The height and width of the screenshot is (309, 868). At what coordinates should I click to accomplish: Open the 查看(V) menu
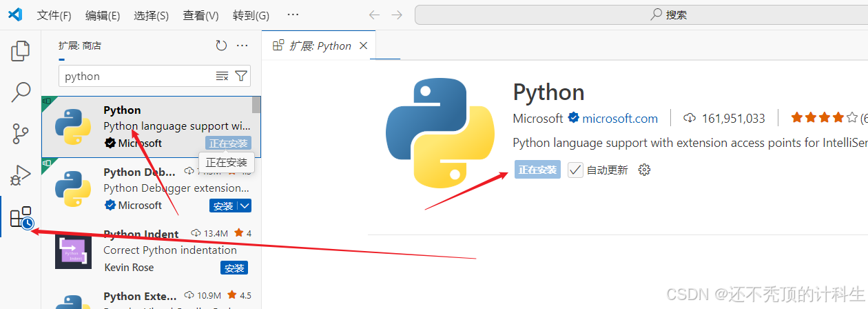coord(200,15)
